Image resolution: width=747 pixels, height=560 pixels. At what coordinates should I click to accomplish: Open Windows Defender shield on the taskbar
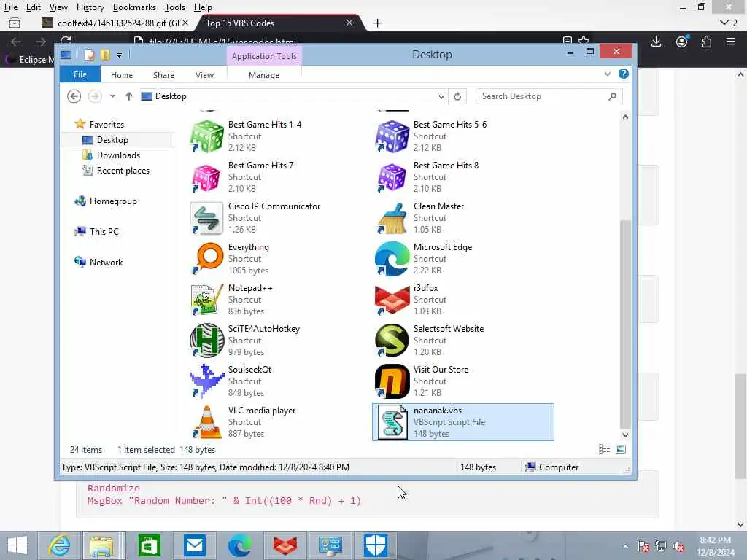pyautogui.click(x=375, y=545)
